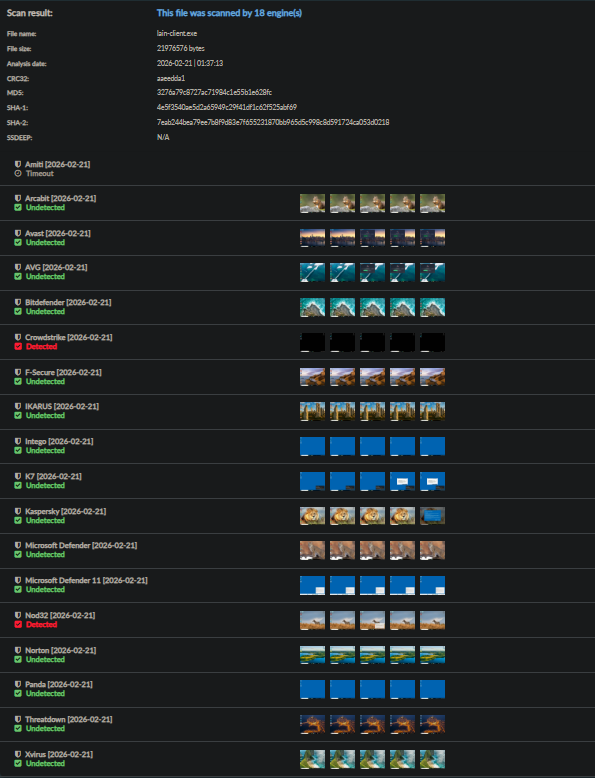
Task: Select the green check icon under Xvirus
Action: click(x=18, y=763)
